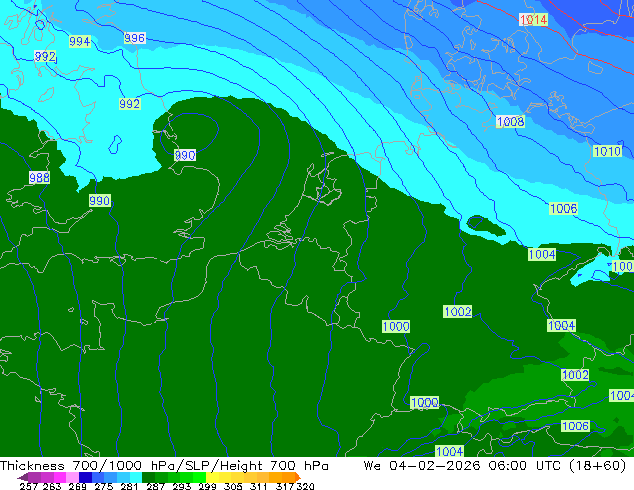634x490 pixels.
Task: Click the 1008 pressure label
Action: [x=510, y=121]
